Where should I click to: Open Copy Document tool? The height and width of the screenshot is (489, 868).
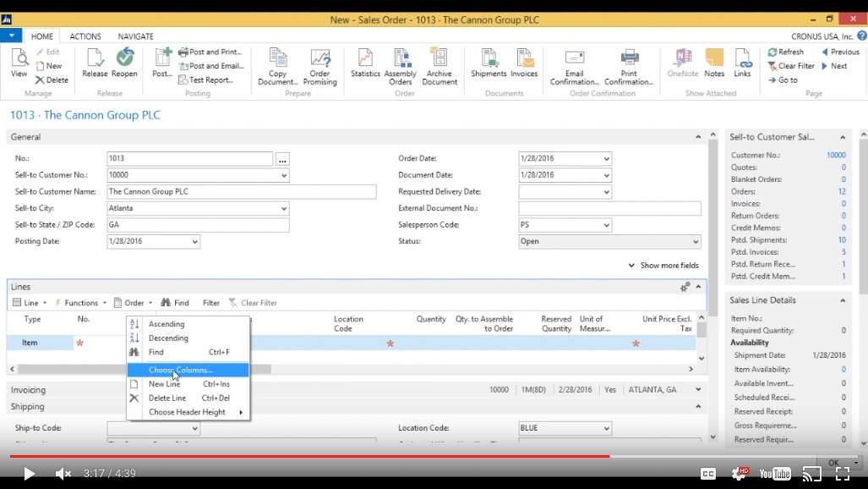tap(278, 67)
